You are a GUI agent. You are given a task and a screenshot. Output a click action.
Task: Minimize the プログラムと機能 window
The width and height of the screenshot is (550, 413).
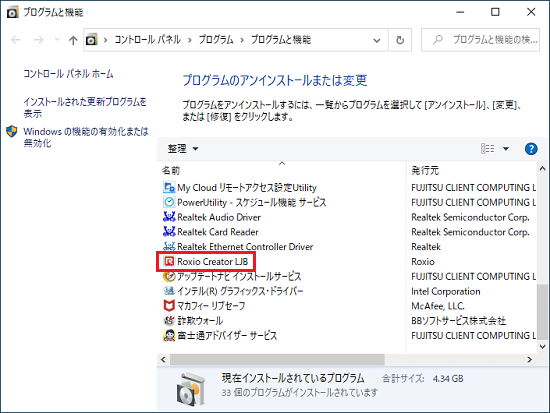click(460, 12)
